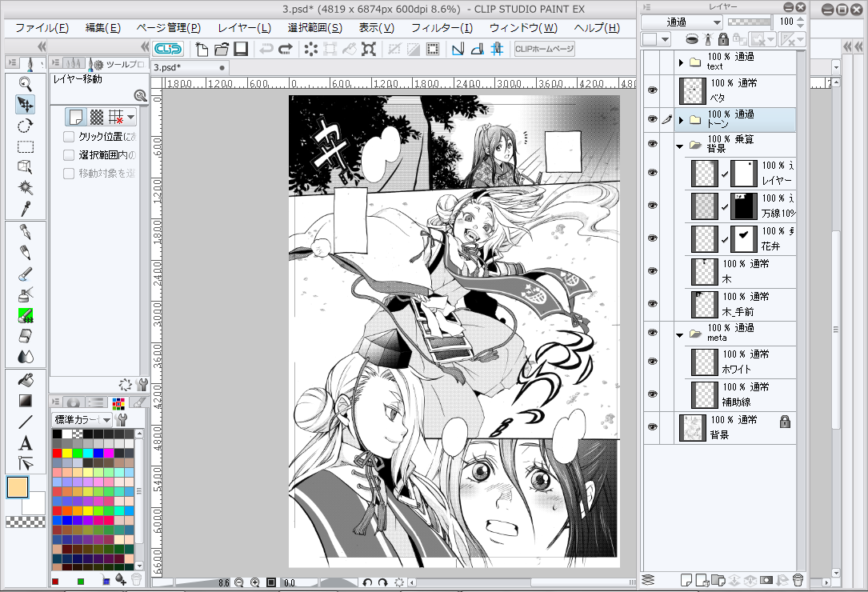Expand the トーン layer folder
This screenshot has height=592, width=868.
[x=681, y=120]
